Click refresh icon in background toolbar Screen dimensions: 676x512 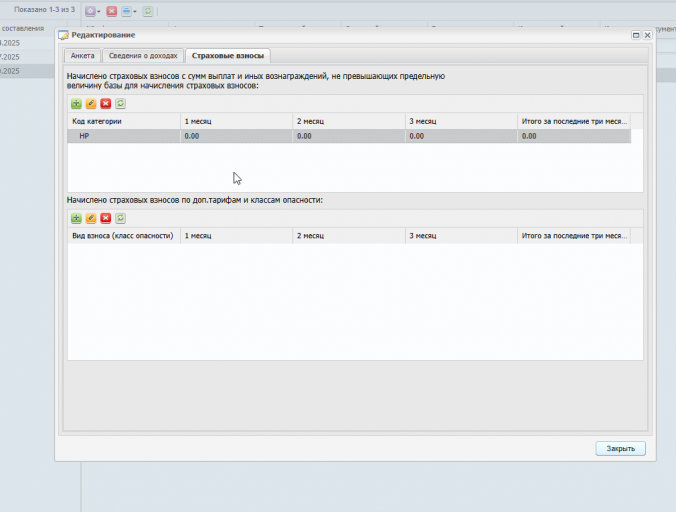point(148,11)
